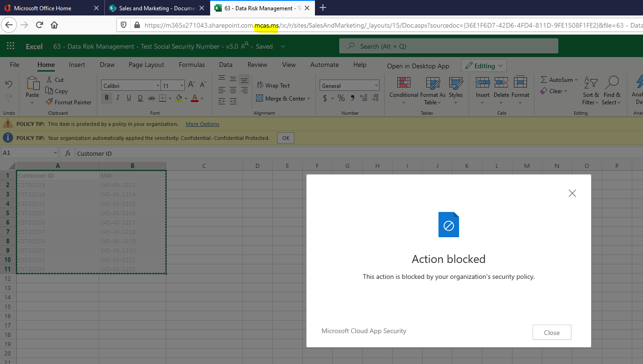Toggle bottom align in Alignment group
The width and height of the screenshot is (643, 364).
pyautogui.click(x=244, y=79)
